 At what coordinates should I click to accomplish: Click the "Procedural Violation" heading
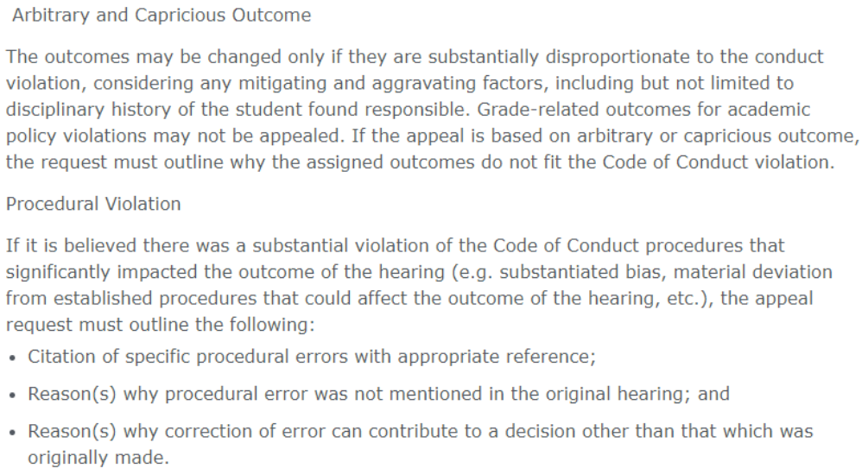(93, 205)
